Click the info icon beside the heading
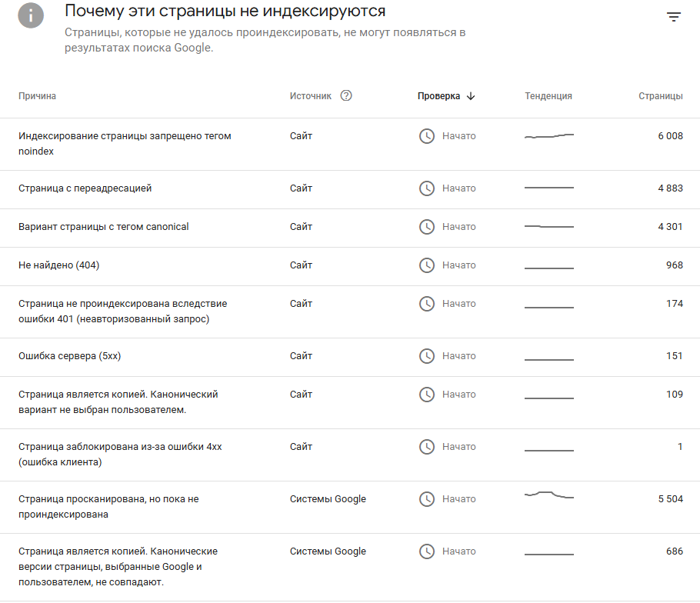 click(x=31, y=15)
